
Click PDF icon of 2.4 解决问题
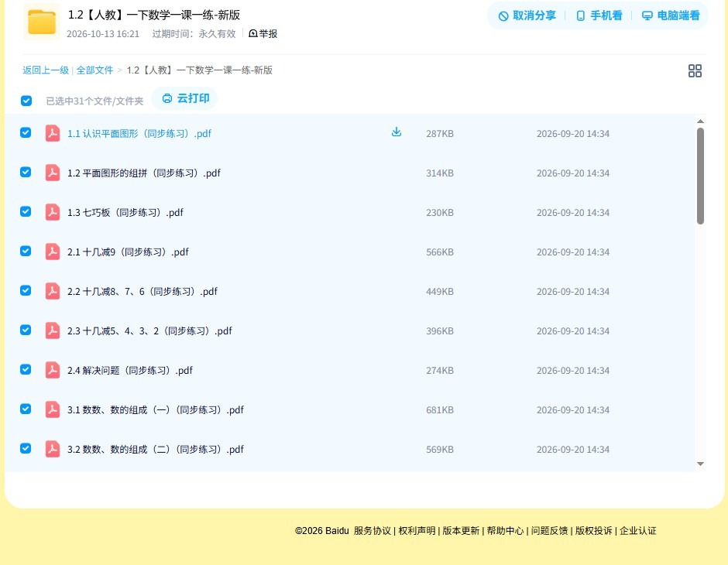[x=53, y=370]
